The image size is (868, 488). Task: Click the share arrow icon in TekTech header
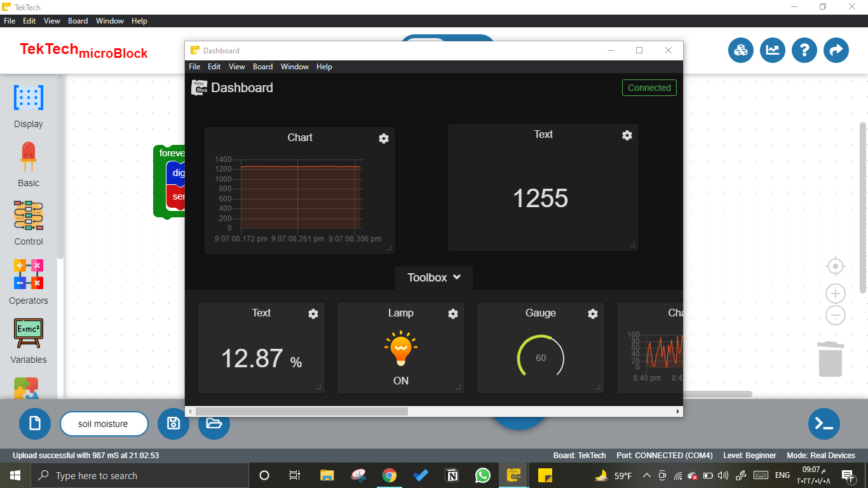click(x=836, y=50)
